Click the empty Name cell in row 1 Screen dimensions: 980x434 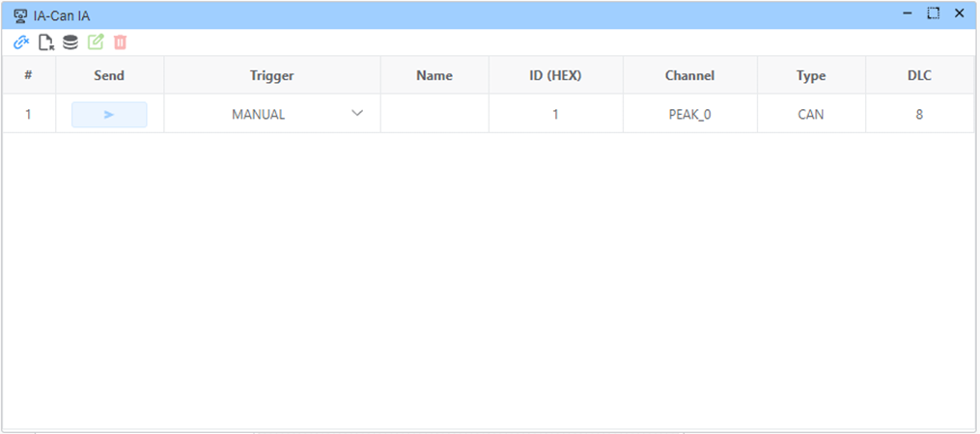pos(434,114)
